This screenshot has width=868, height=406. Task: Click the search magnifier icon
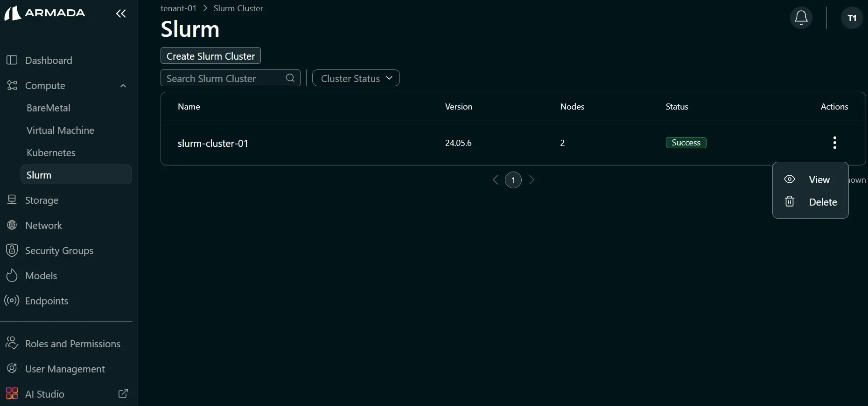[x=290, y=78]
